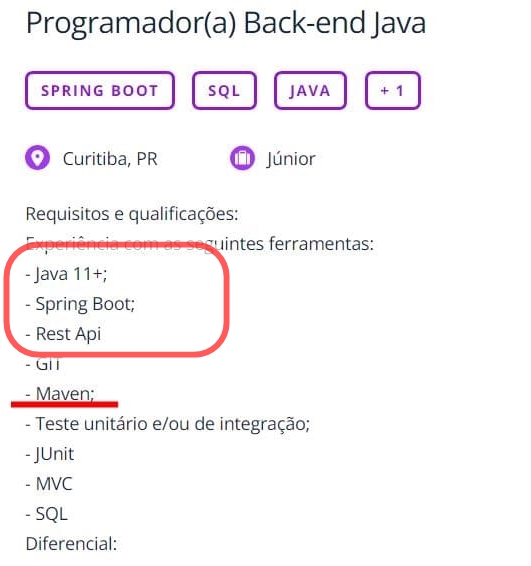Click the purple location pin icon

pos(38,157)
